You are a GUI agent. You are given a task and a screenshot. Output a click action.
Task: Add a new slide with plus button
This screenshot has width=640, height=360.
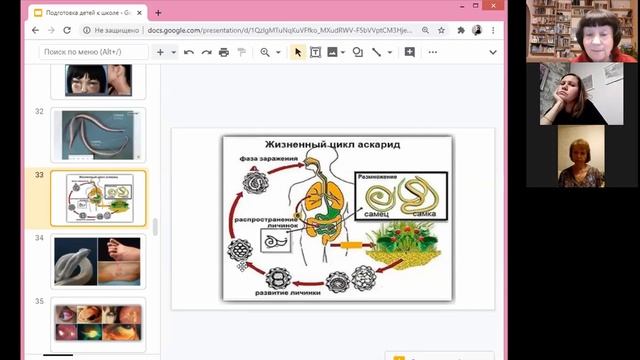pyautogui.click(x=160, y=52)
